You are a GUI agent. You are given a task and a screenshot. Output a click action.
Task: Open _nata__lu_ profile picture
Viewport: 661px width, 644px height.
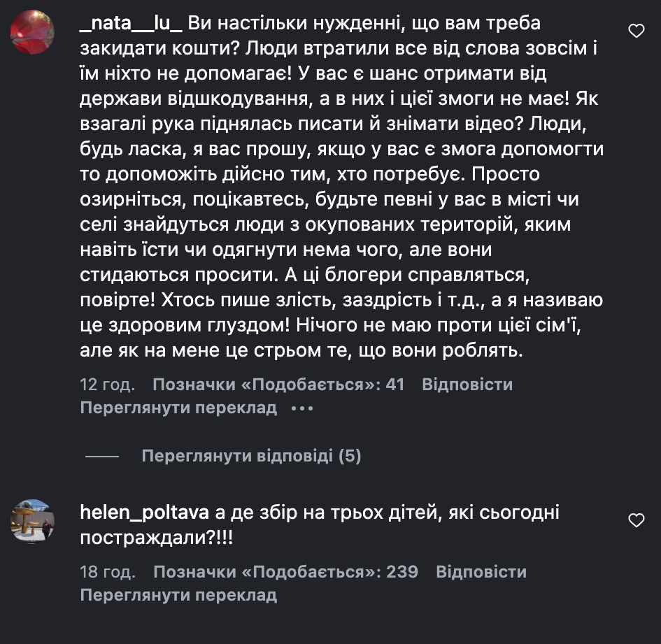click(x=32, y=32)
